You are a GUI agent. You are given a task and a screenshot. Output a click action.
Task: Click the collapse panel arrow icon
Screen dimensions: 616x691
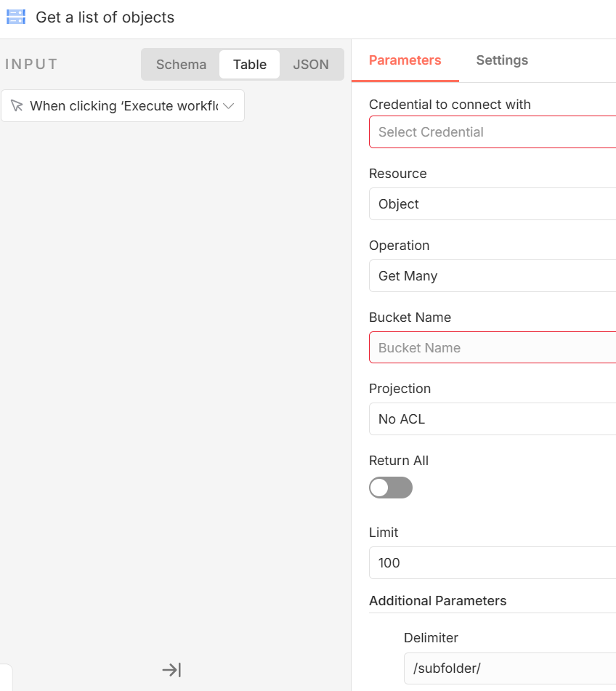tap(171, 670)
